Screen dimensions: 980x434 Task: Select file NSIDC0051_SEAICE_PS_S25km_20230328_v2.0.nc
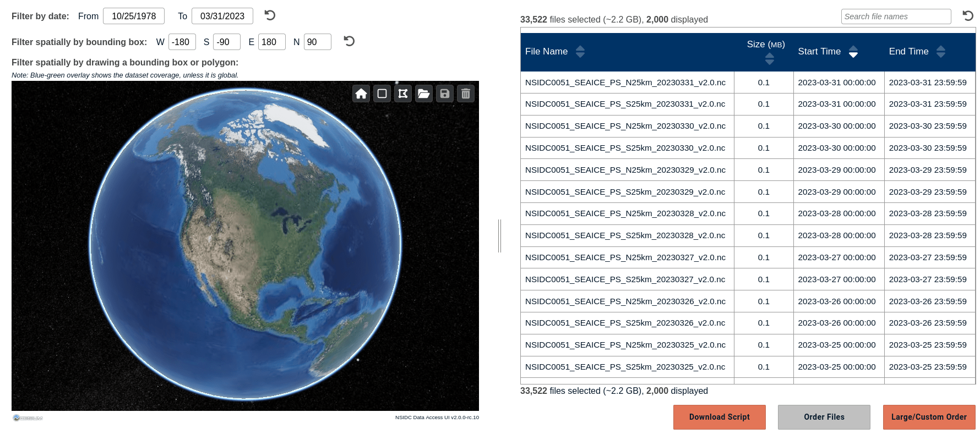pyautogui.click(x=625, y=235)
